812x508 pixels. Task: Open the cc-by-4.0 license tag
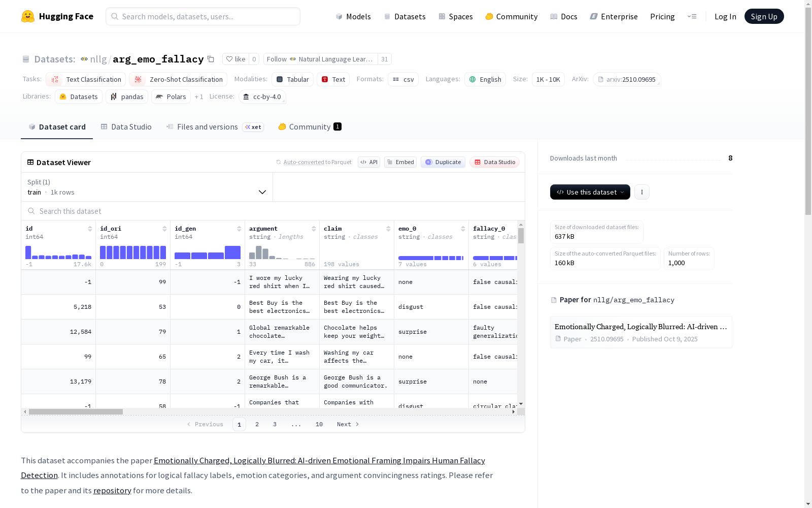[x=262, y=97]
